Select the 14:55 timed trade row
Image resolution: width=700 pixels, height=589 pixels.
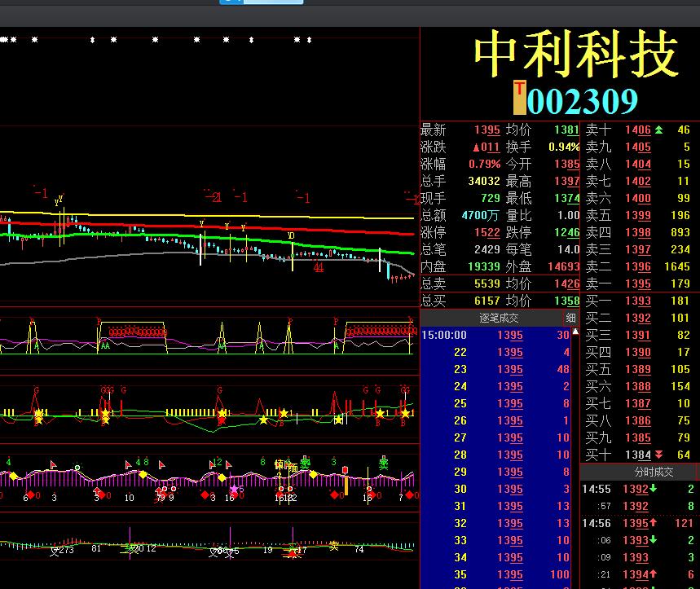[x=639, y=489]
